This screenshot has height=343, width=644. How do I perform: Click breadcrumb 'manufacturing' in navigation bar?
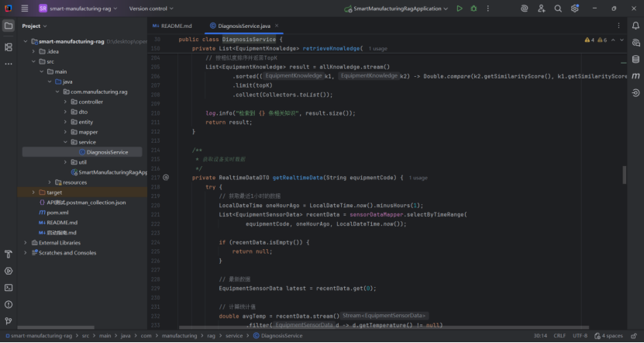pos(179,335)
